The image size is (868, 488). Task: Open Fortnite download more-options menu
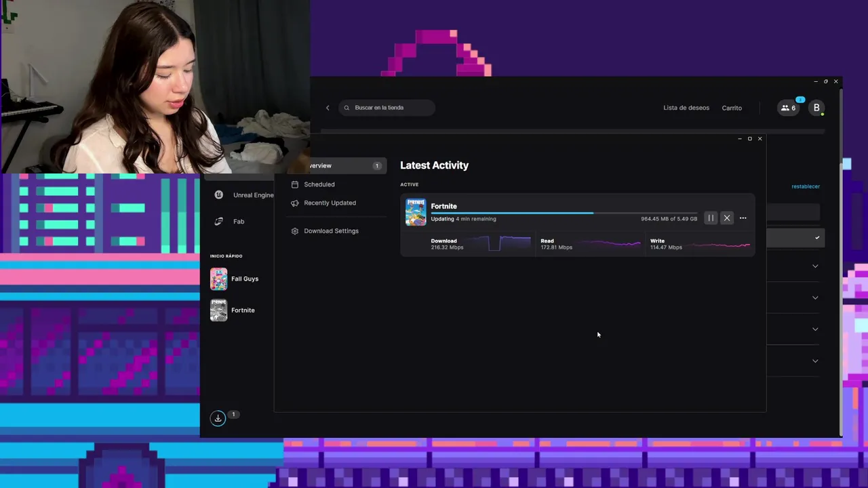pos(743,218)
